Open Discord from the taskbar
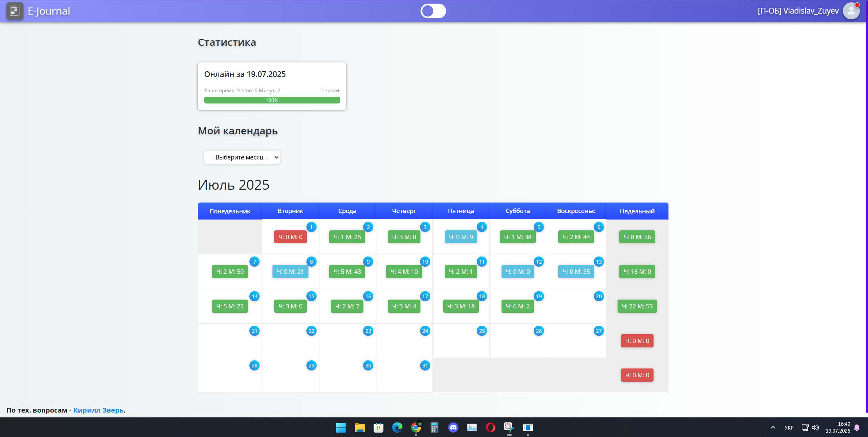The image size is (868, 437). click(453, 427)
